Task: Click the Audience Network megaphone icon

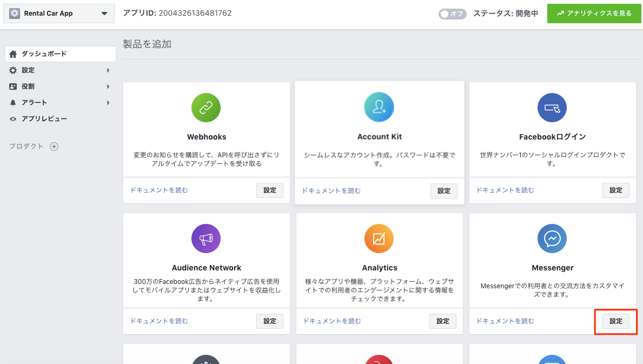Action: (x=206, y=238)
